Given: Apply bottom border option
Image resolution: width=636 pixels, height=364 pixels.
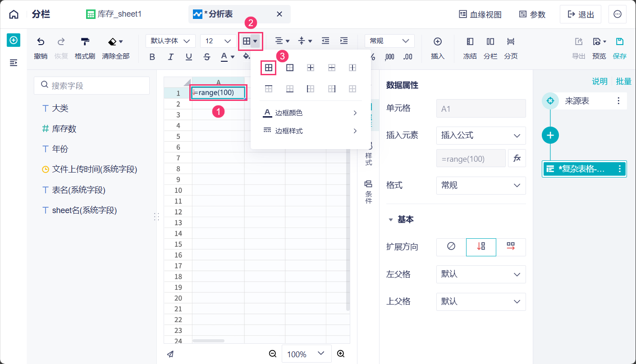Looking at the screenshot, I should (290, 89).
